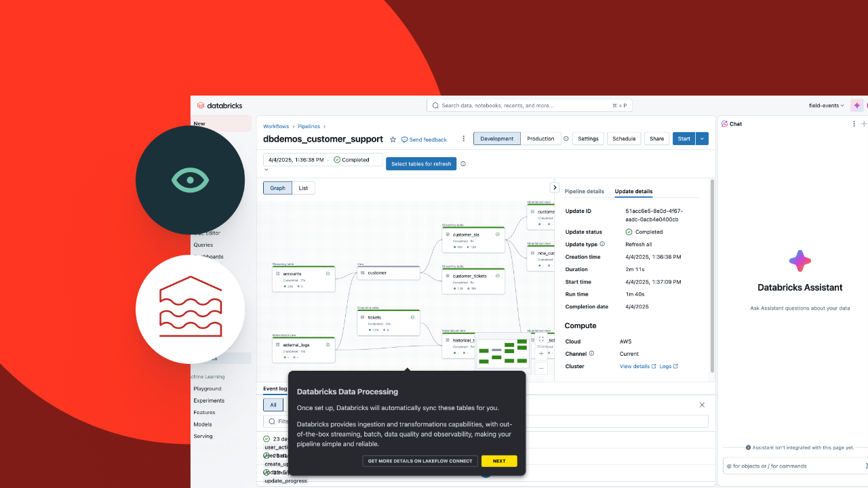The height and width of the screenshot is (488, 868).
Task: Click the fit-to-screen icon in graph controls
Action: (x=541, y=339)
